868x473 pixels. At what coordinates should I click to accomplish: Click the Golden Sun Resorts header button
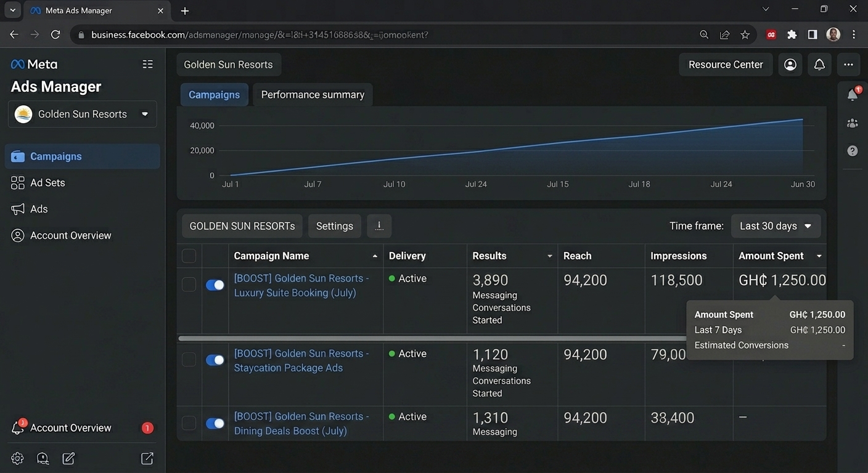[228, 65]
